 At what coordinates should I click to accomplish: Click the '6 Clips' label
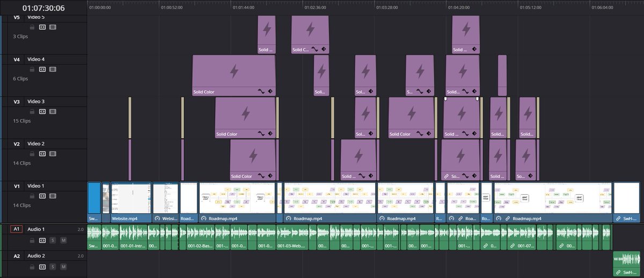point(20,78)
